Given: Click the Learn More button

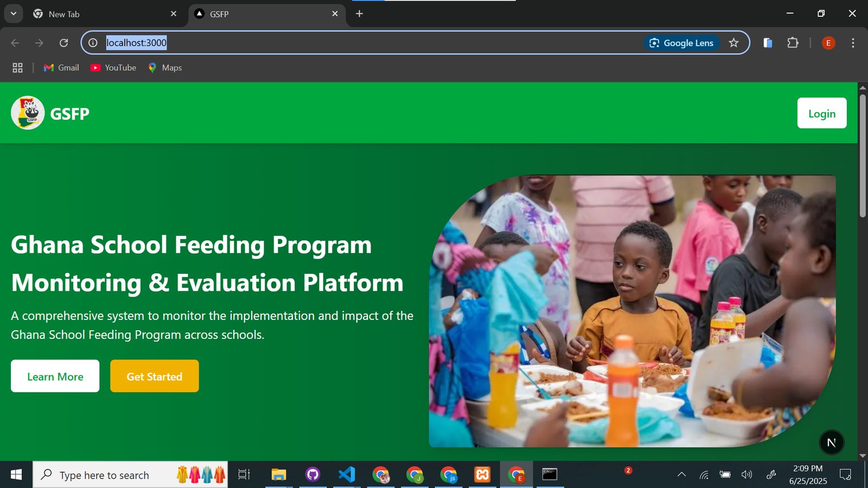Looking at the screenshot, I should pos(55,376).
